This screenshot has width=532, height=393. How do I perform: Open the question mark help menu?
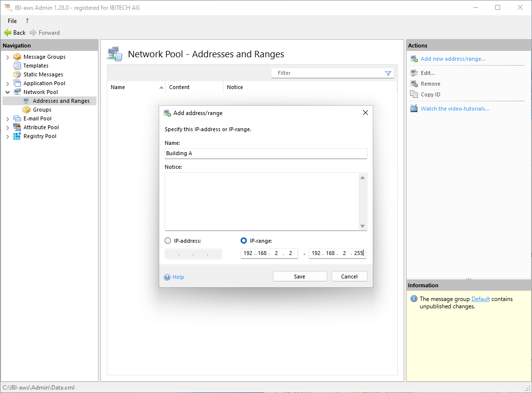coord(27,21)
